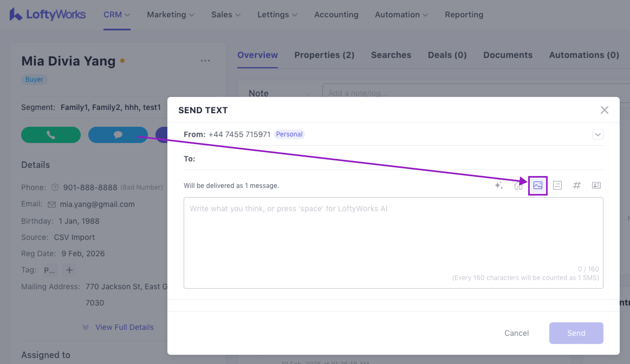Viewport: 630px width, 364px height.
Task: Click the AI sparkle icon in toolbar
Action: pyautogui.click(x=499, y=186)
